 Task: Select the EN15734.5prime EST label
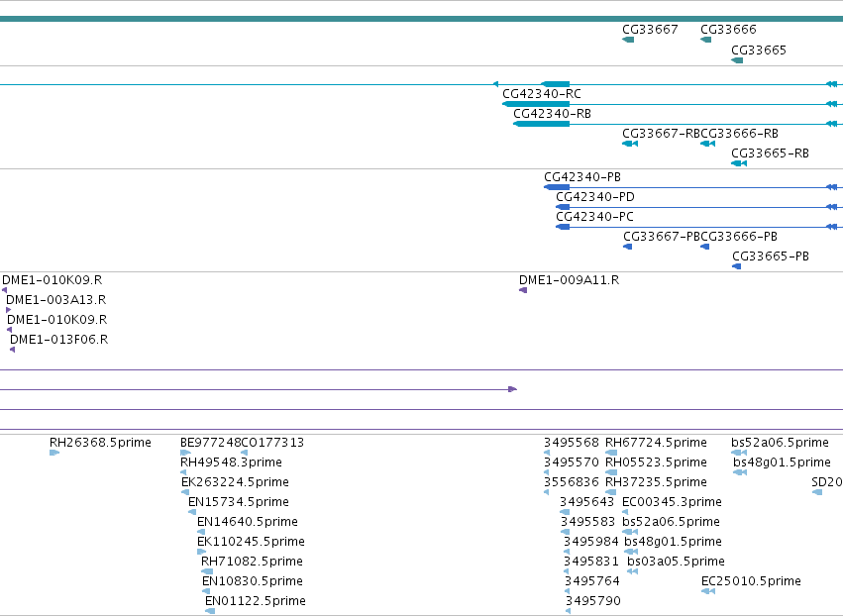point(239,502)
